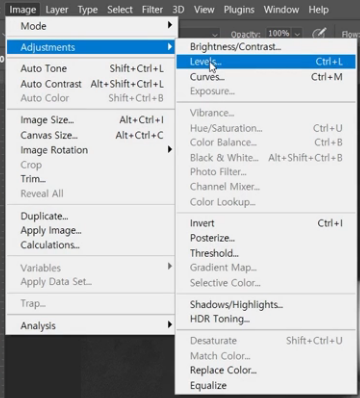The image size is (360, 398).
Task: Click Photo Filter adjustment entry
Action: 266,172
